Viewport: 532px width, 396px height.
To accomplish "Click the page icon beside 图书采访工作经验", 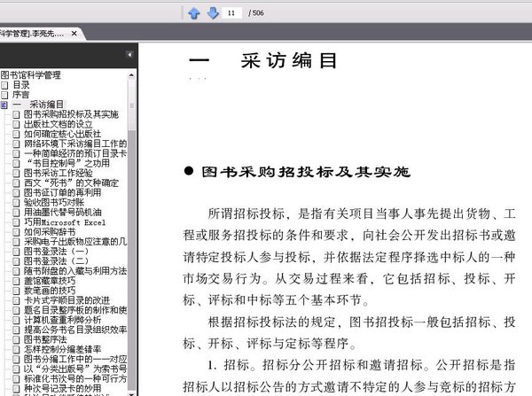I will [16, 174].
